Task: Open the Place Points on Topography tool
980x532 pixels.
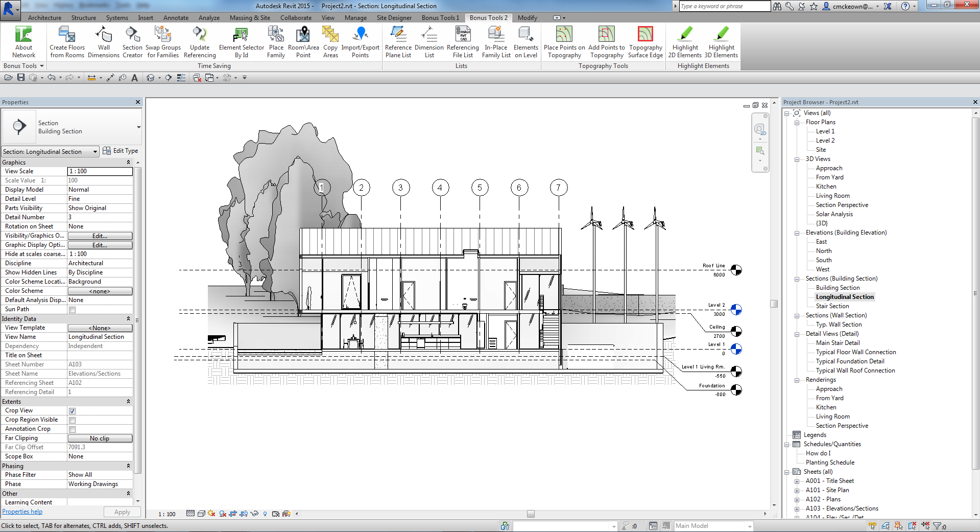Action: click(x=564, y=41)
